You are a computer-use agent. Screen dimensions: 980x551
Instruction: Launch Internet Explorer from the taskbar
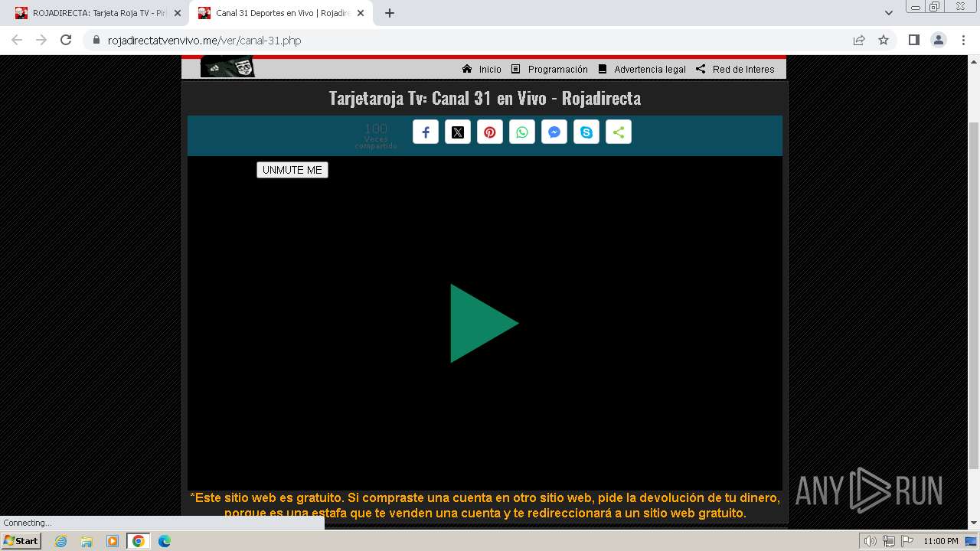click(x=60, y=541)
